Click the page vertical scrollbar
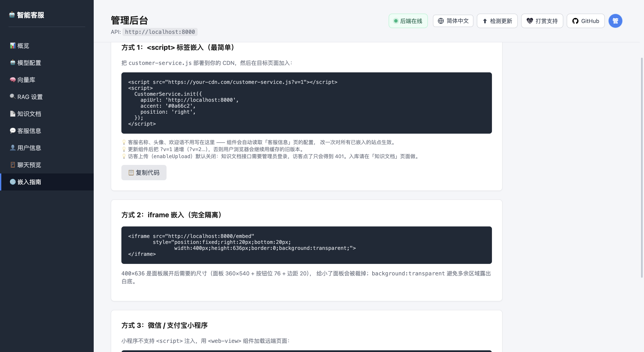Image resolution: width=644 pixels, height=352 pixels. pos(642,167)
